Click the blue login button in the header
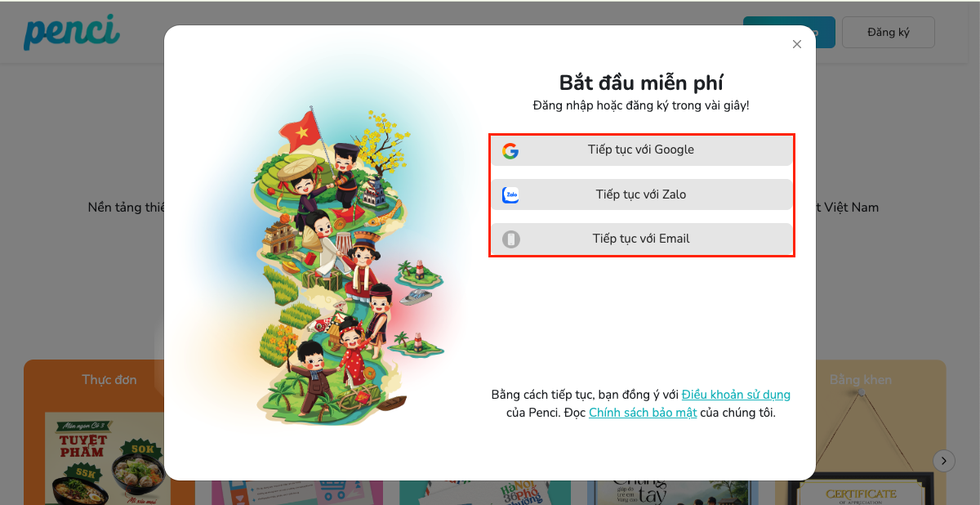Image resolution: width=980 pixels, height=505 pixels. pyautogui.click(x=789, y=32)
